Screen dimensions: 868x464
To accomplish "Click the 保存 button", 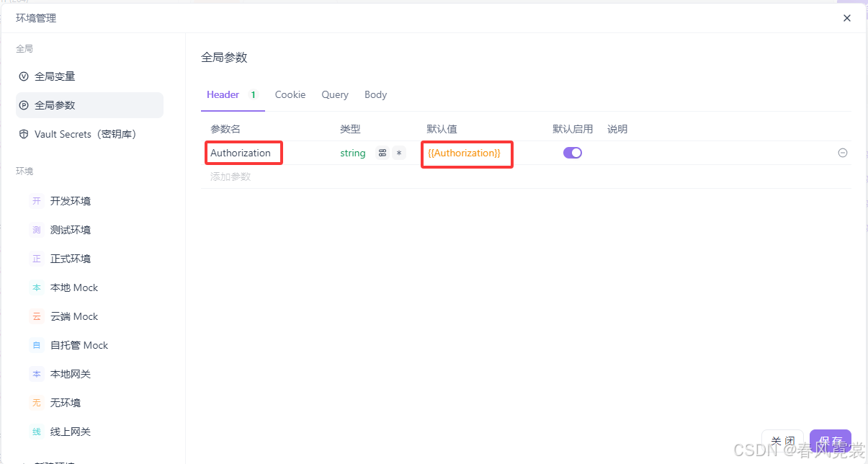I will click(x=831, y=442).
